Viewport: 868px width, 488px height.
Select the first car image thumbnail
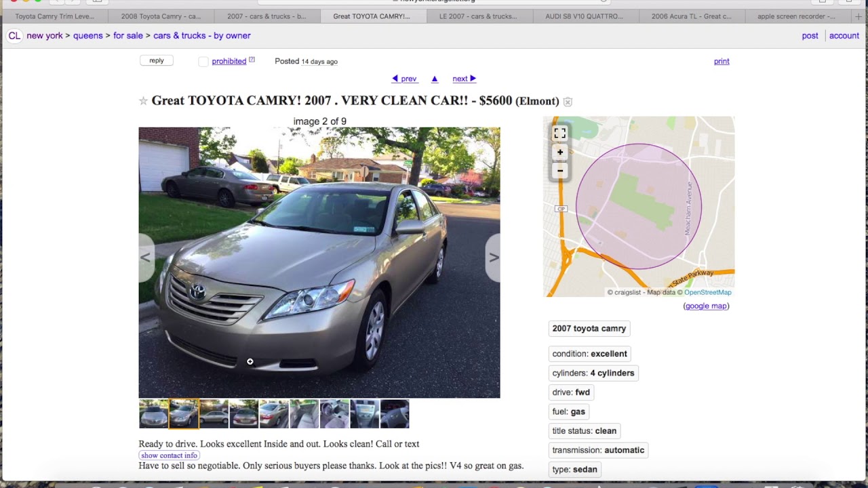pos(153,414)
